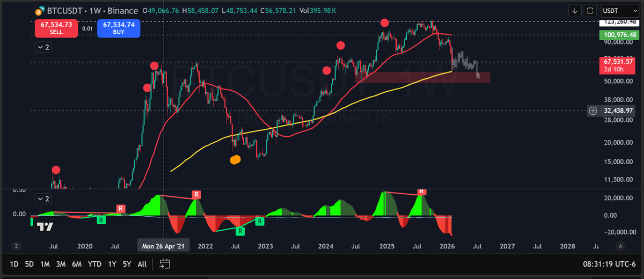Select the 1Y time range
Screen dimensions: 644x279
coord(112,264)
